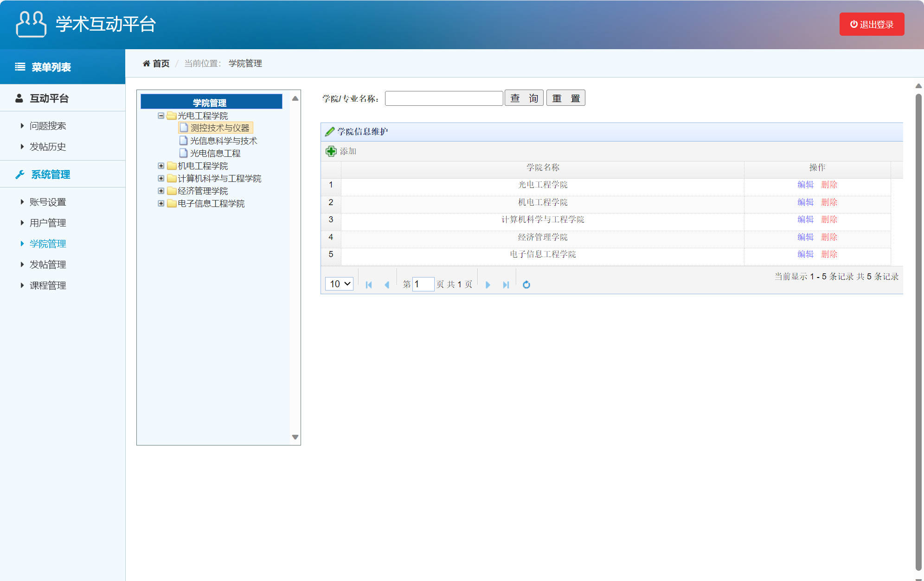The height and width of the screenshot is (581, 924).
Task: Click the 学院/专业名称 search input field
Action: coord(444,98)
